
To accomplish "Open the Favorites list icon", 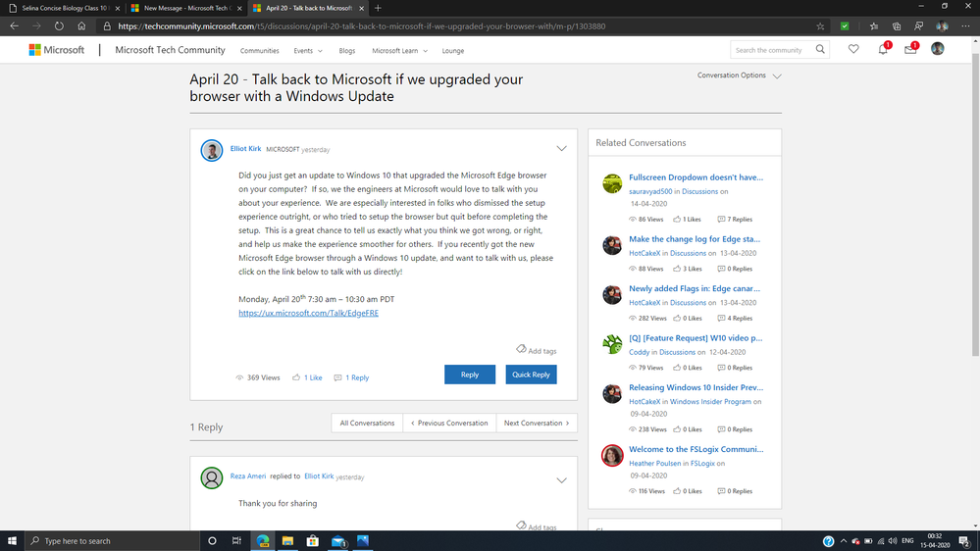I will click(874, 26).
